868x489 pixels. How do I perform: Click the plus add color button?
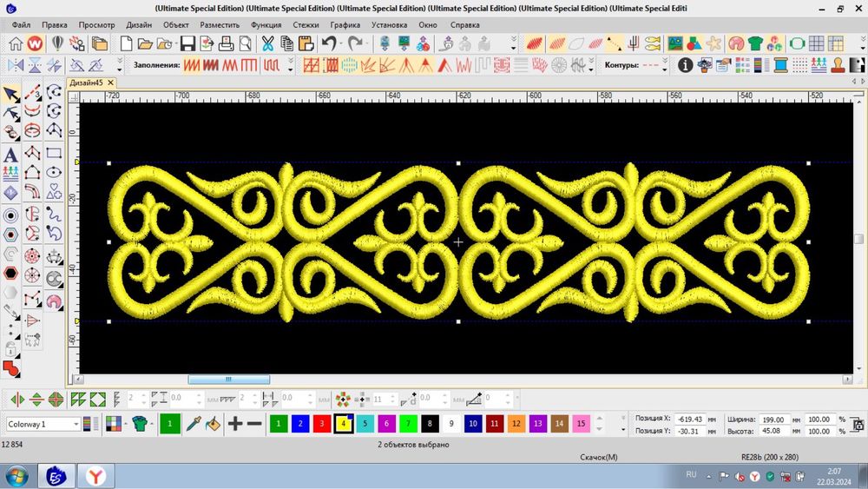(x=235, y=424)
